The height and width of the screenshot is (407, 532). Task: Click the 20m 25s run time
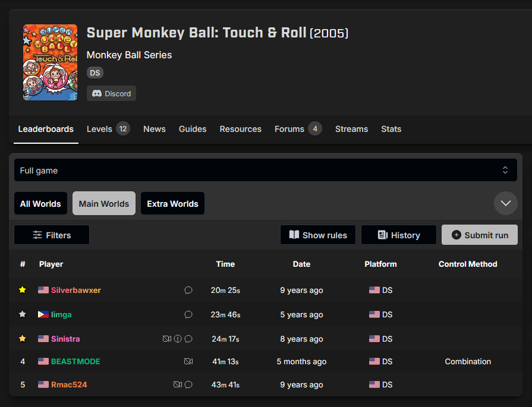(225, 291)
